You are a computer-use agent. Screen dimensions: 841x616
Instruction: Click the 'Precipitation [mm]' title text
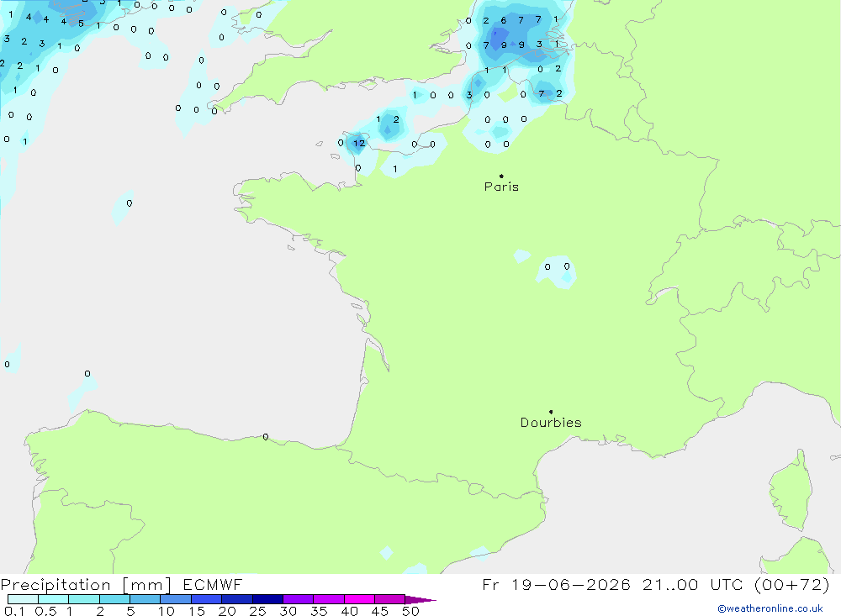[x=86, y=585]
